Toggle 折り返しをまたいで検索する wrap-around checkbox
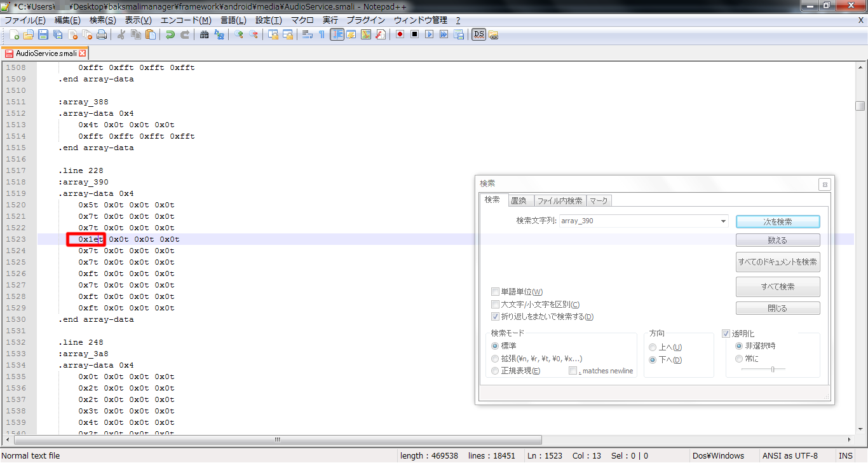 495,317
